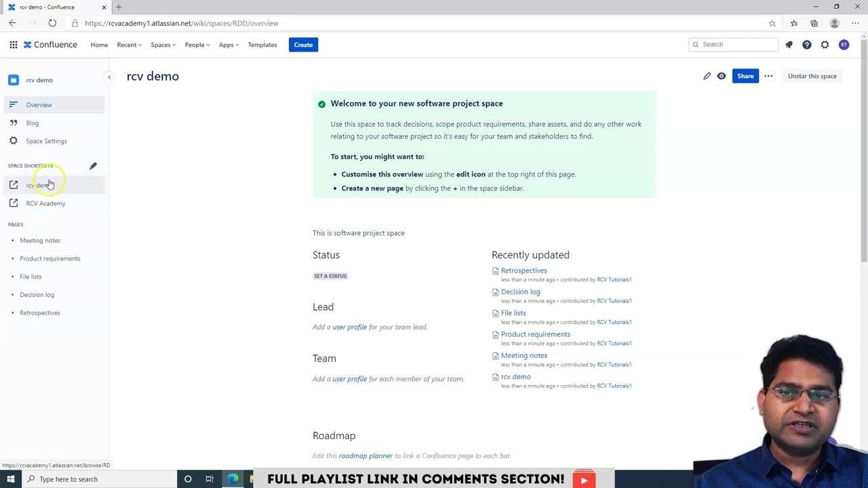Click the user profile link under Lead
The image size is (868, 488).
(x=349, y=327)
